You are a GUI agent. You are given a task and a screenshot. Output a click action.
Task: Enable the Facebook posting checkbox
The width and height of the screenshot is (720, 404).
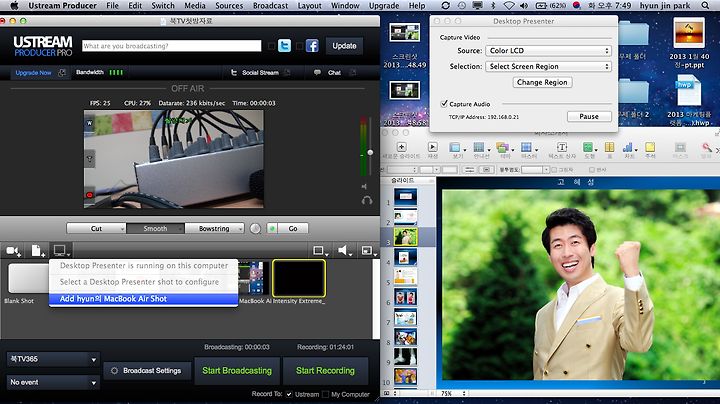click(299, 46)
